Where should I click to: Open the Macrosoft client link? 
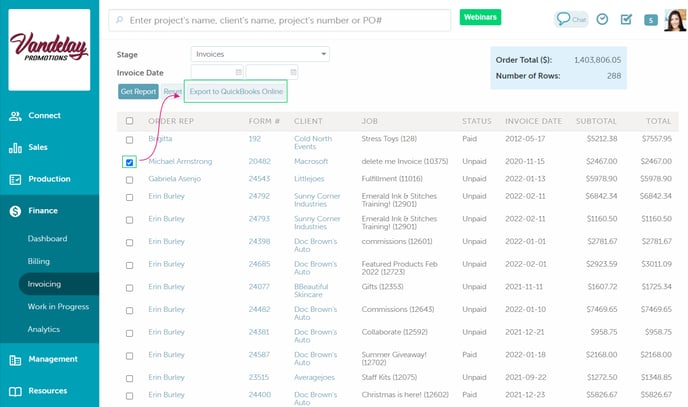point(311,161)
